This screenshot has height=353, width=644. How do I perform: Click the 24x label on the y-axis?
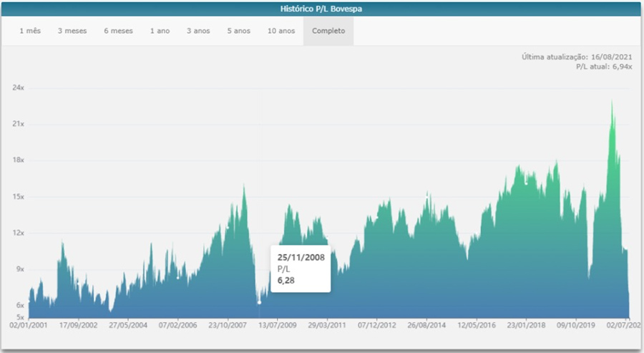click(19, 88)
